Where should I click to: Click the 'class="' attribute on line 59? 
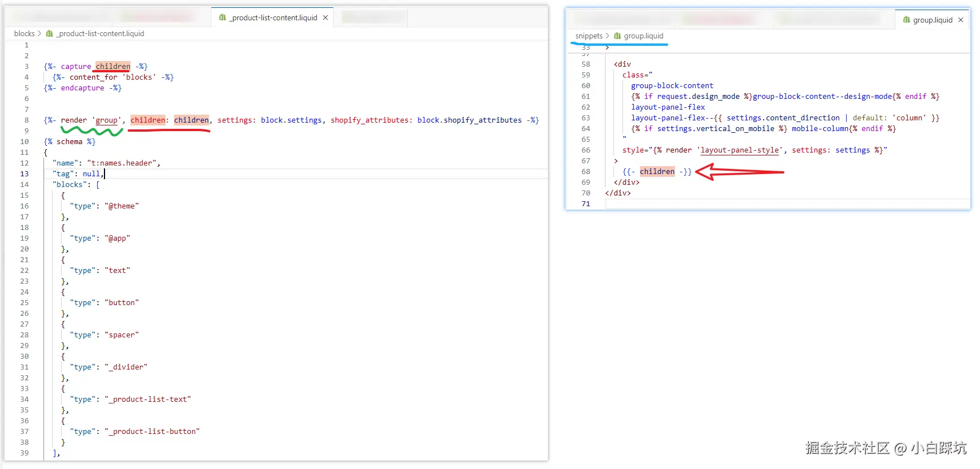click(637, 75)
